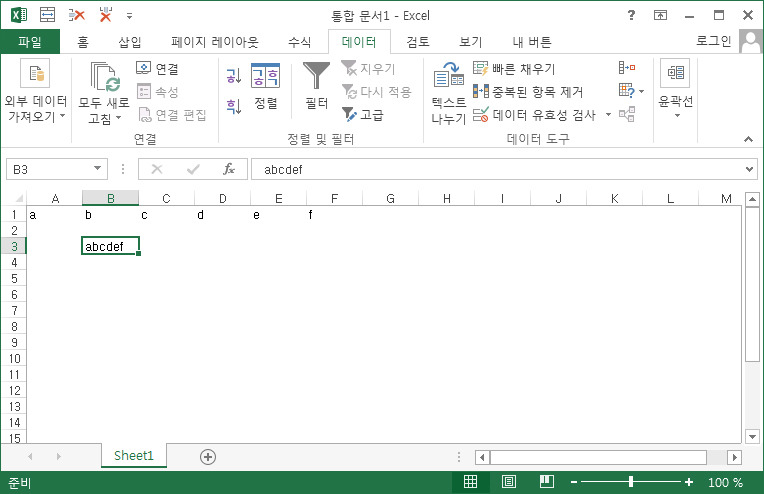Open 윤곽선 outline dropdown
The height and width of the screenshot is (494, 764).
coord(675,88)
